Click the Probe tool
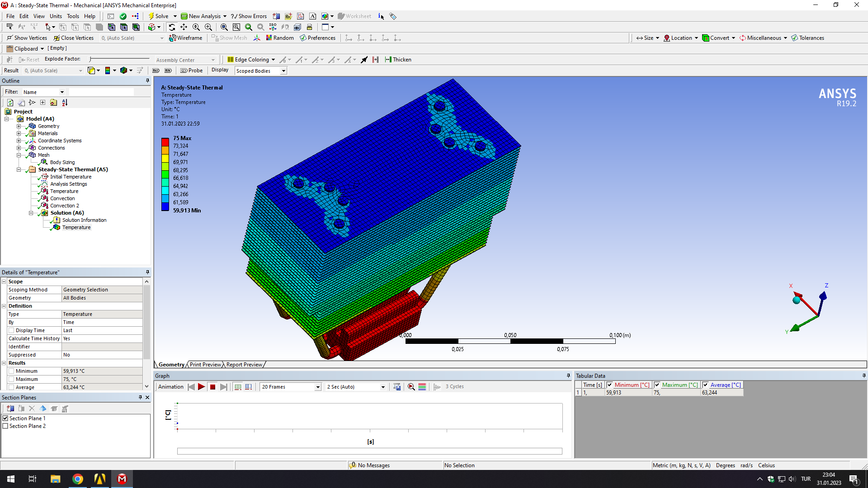The height and width of the screenshot is (488, 868). point(192,70)
